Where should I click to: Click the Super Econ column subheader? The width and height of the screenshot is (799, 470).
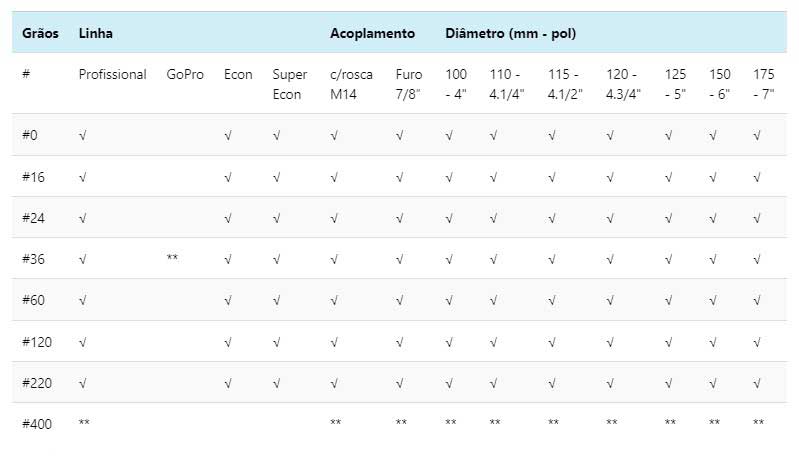point(290,84)
